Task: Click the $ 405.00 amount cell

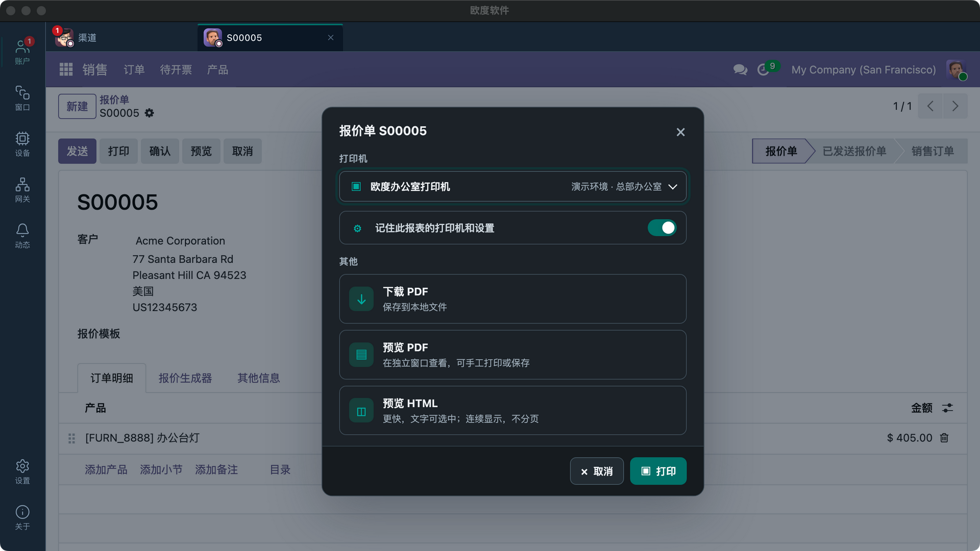Action: 910,438
